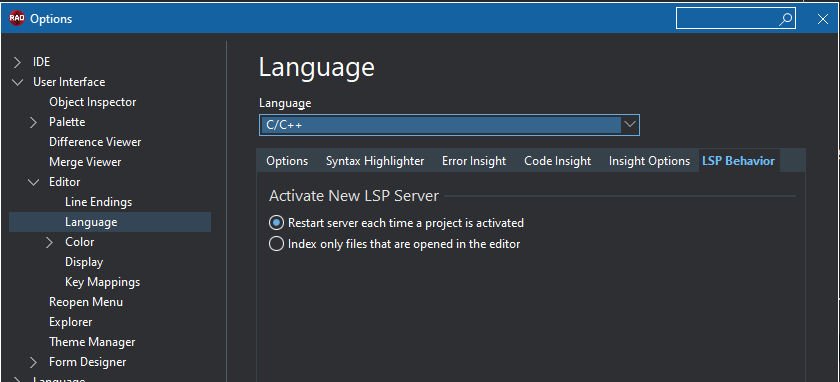The width and height of the screenshot is (840, 382).
Task: Click the options search input field
Action: click(728, 19)
